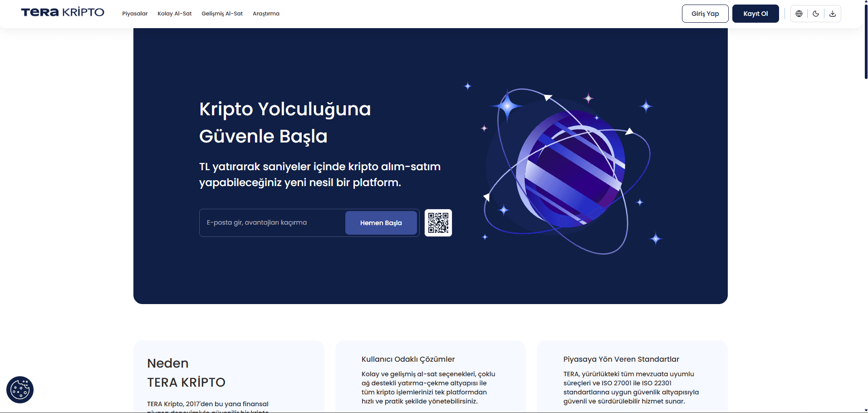
Task: Open the cookie settings icon
Action: (x=20, y=390)
